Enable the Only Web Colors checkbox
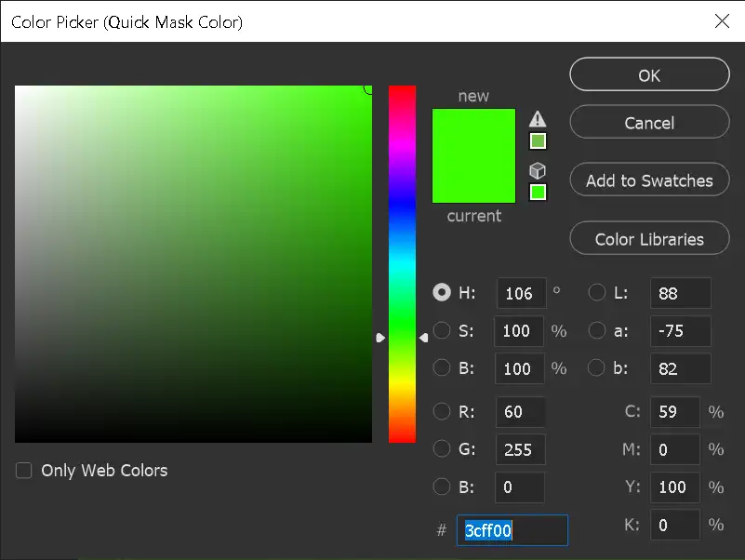 click(23, 471)
